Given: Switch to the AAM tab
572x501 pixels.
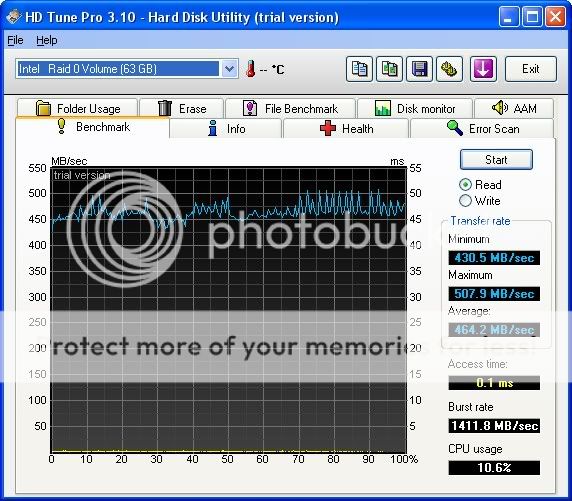Looking at the screenshot, I should tap(514, 108).
